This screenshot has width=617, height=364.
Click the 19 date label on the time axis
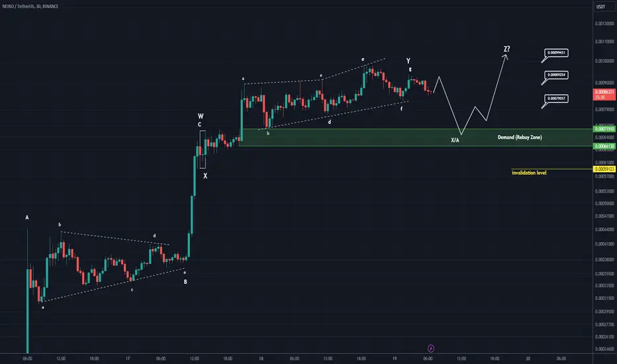(395, 359)
